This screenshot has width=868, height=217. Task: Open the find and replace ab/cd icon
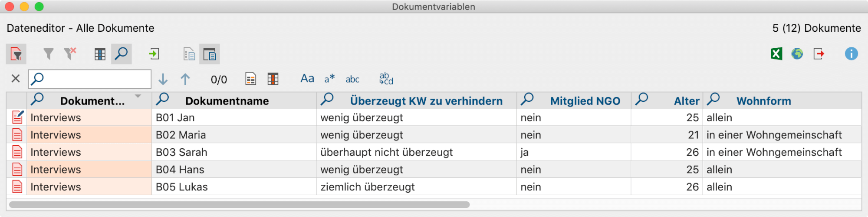tap(386, 79)
